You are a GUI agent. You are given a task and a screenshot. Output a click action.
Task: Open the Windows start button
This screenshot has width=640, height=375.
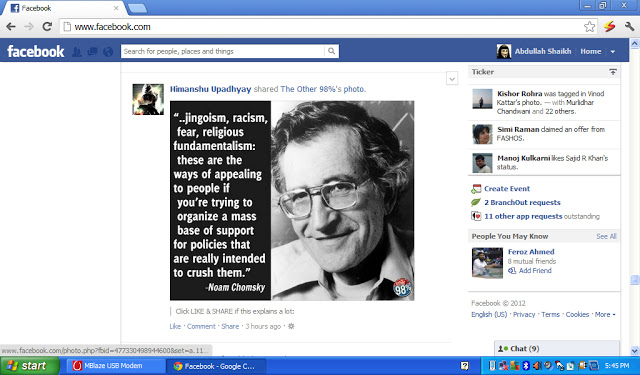(x=30, y=366)
